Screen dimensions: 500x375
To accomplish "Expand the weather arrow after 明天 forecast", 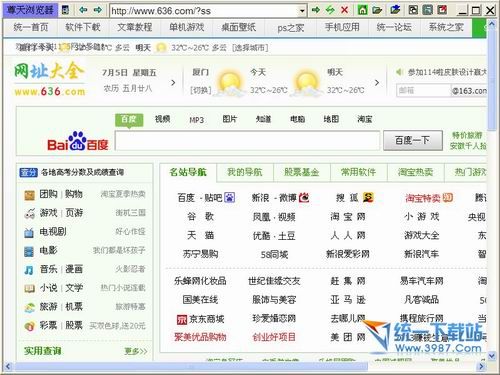I will point(377,82).
